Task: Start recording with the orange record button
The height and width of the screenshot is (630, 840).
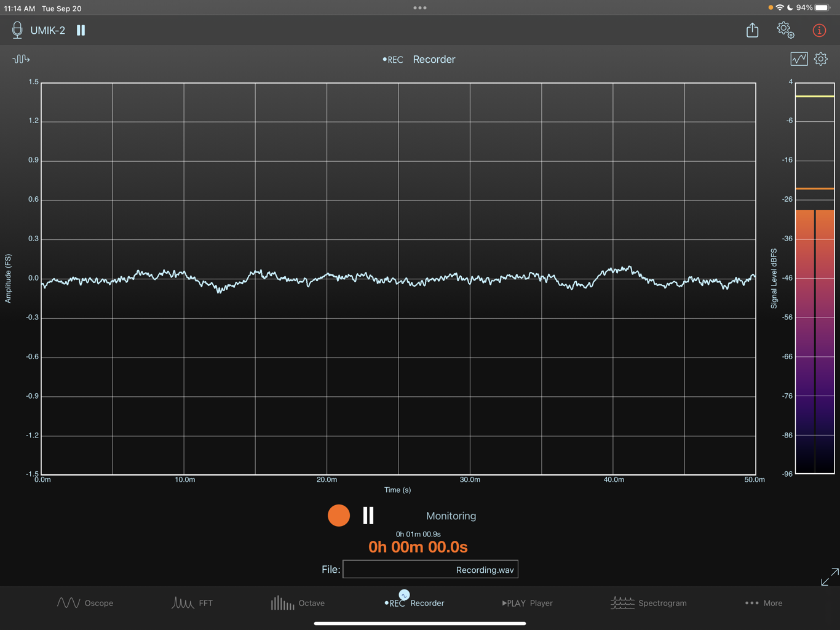Action: (x=339, y=516)
